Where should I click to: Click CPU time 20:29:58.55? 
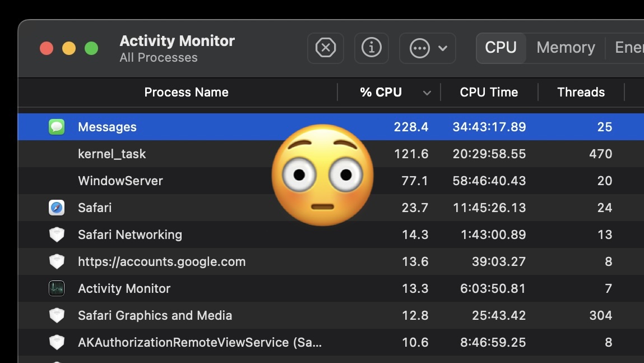pyautogui.click(x=489, y=154)
